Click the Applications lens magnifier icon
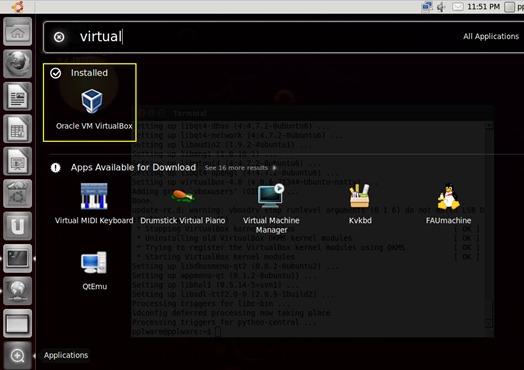524x370 pixels. click(17, 356)
